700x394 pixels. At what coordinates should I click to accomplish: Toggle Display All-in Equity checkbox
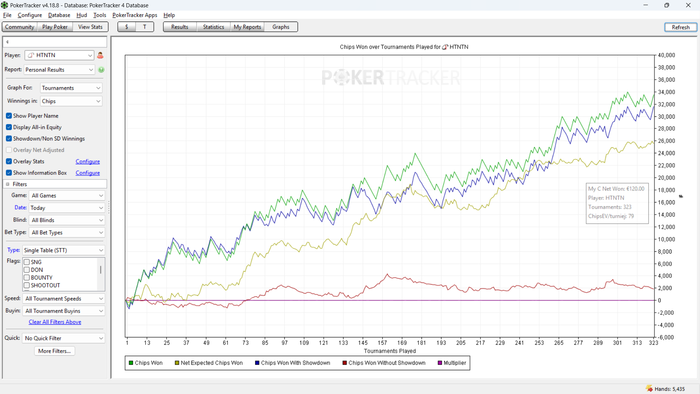tap(9, 127)
